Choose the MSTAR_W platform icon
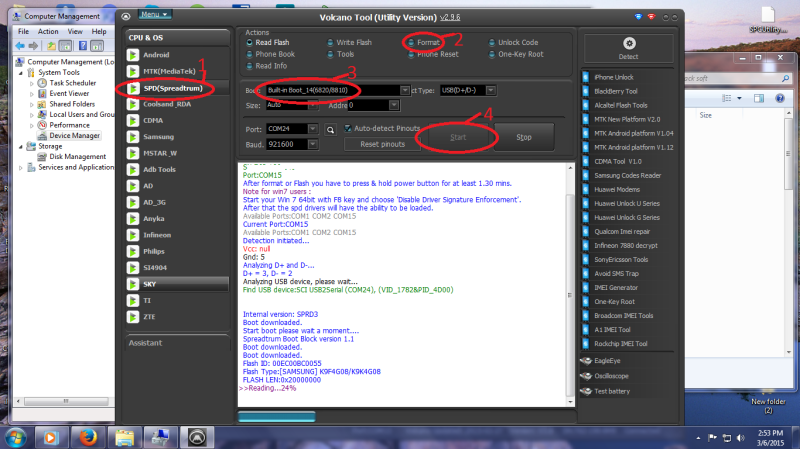 click(x=133, y=153)
